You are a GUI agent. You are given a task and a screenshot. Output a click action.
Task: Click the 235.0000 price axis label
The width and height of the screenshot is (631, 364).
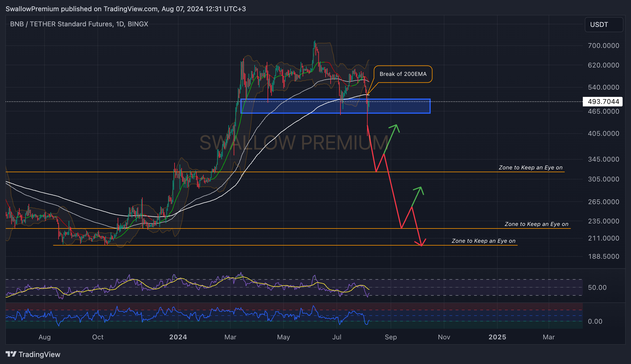[604, 221]
